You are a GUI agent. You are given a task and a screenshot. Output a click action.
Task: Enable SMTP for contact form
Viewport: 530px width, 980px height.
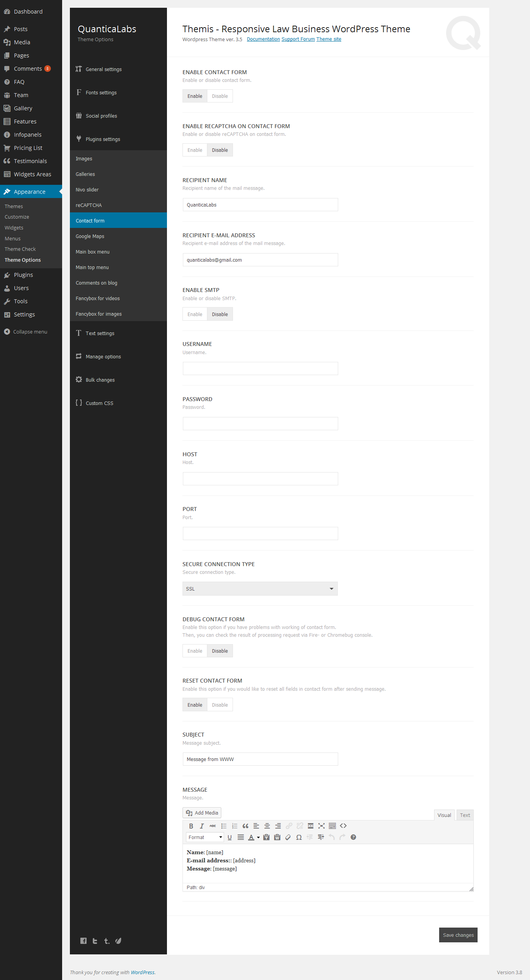click(x=195, y=314)
